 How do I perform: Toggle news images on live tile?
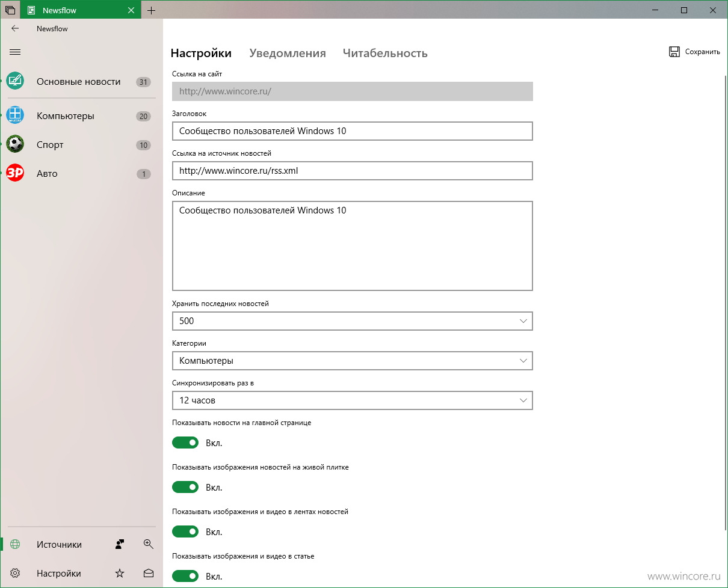click(185, 487)
